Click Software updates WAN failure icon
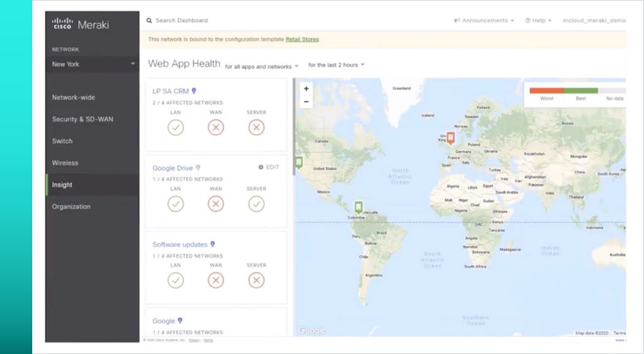Viewport: 644px width, 354px height. click(x=216, y=280)
